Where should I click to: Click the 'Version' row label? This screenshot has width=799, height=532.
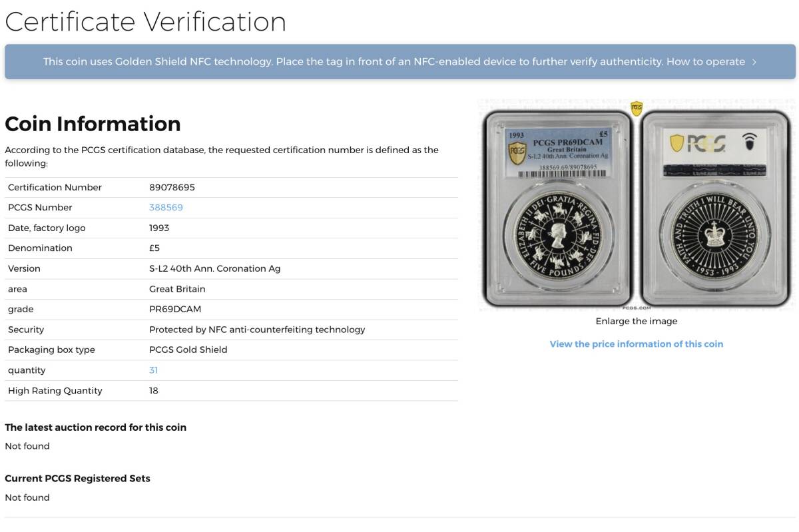[24, 268]
